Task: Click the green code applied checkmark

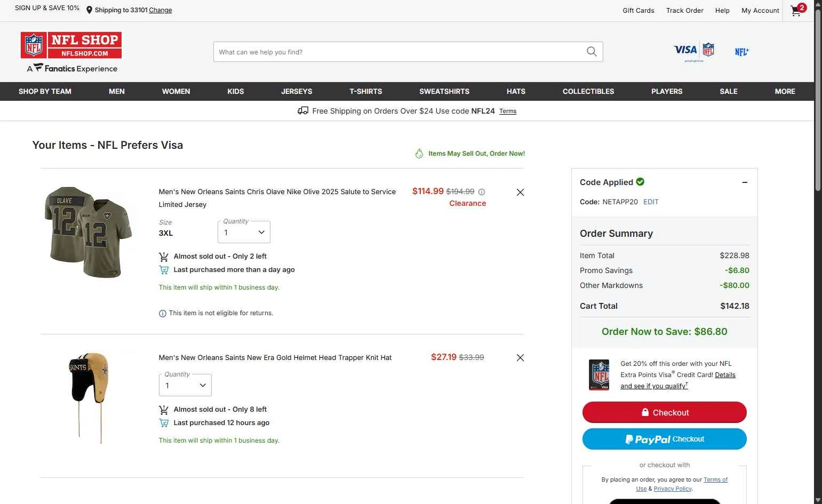Action: coord(640,182)
